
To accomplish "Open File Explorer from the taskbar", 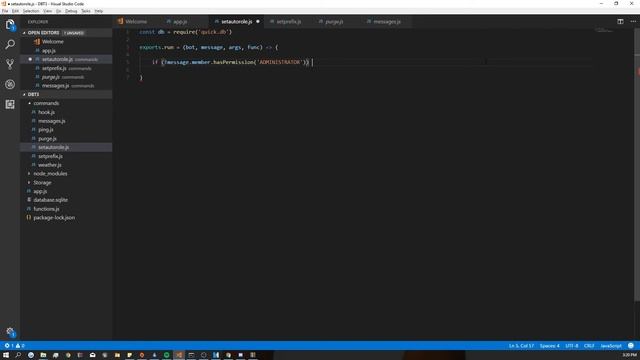I will click(43, 355).
